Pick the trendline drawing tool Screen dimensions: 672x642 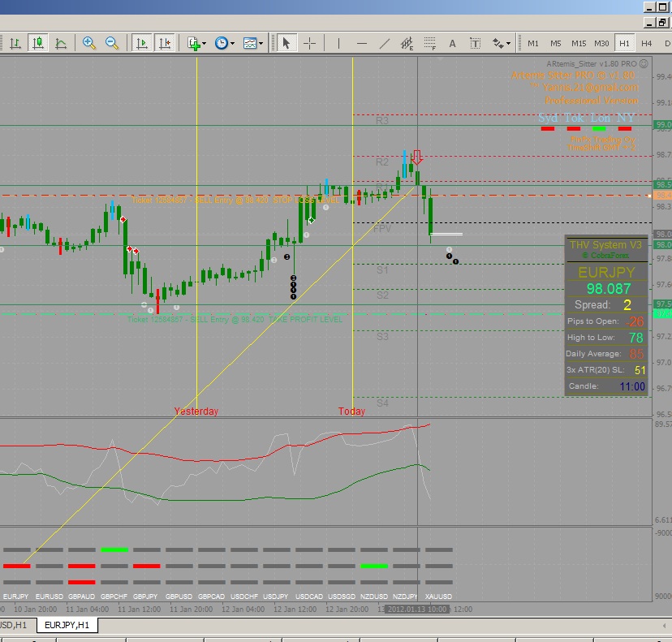[385, 43]
